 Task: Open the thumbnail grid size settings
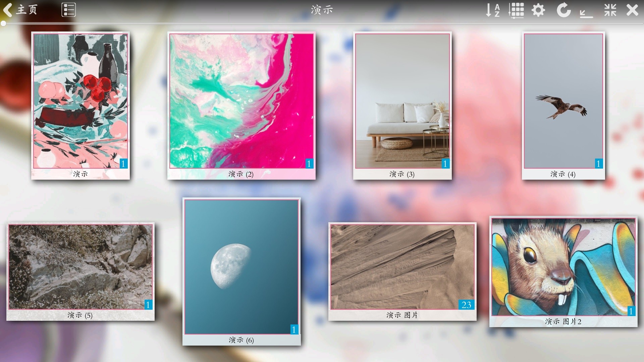click(x=516, y=10)
